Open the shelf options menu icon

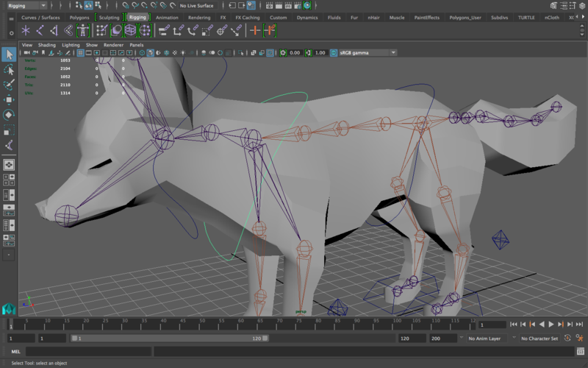coord(11,33)
